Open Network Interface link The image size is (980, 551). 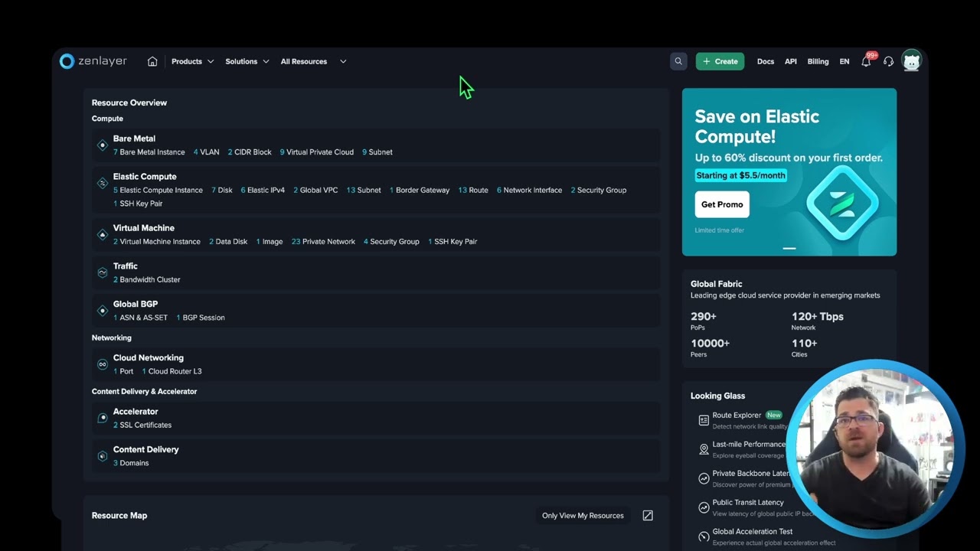tap(529, 191)
